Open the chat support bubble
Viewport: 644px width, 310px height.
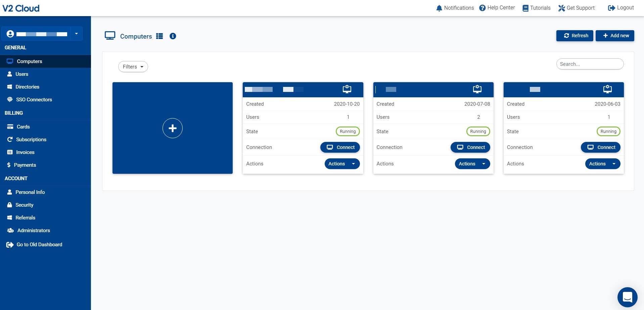click(x=627, y=297)
